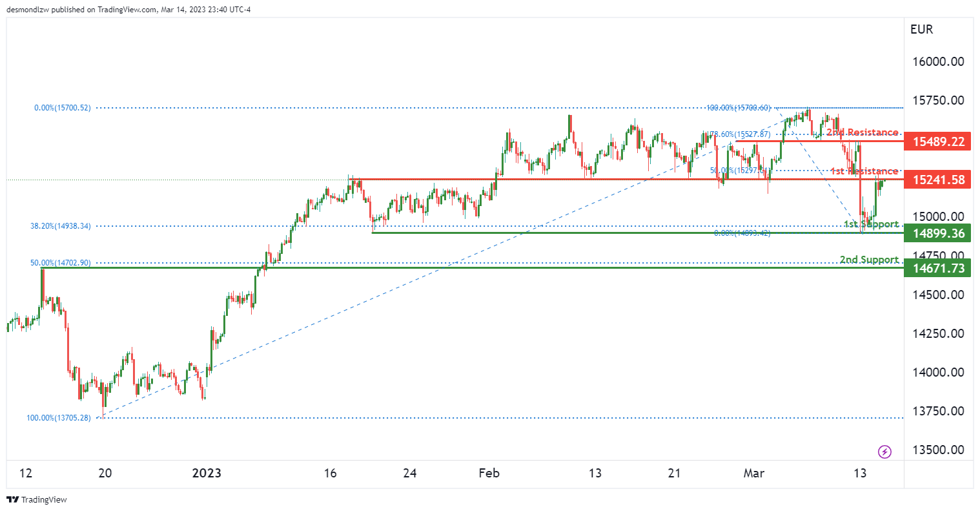
Task: Click the "Mar" date on time axis
Action: tap(753, 473)
